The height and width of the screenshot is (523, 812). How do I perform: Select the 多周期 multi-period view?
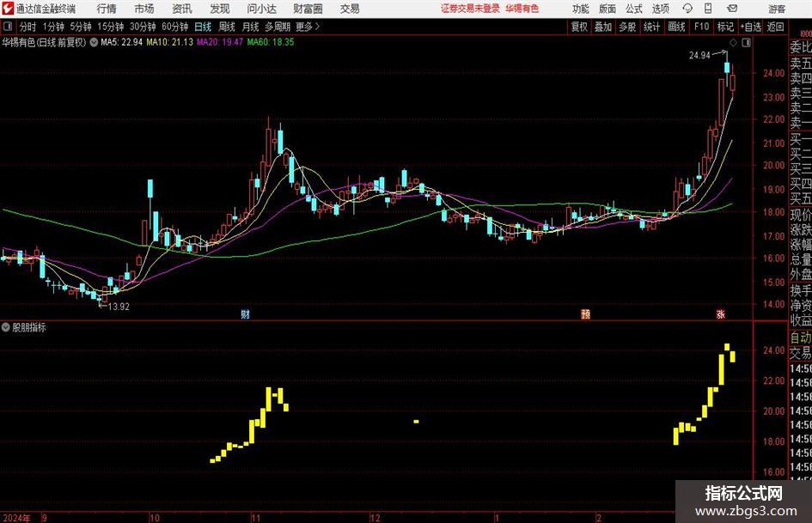point(278,27)
